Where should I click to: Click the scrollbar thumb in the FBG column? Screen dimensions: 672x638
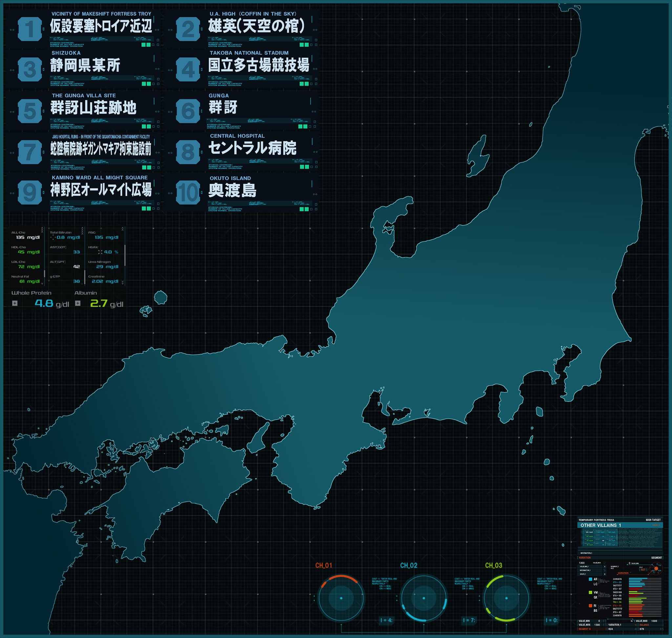click(125, 256)
